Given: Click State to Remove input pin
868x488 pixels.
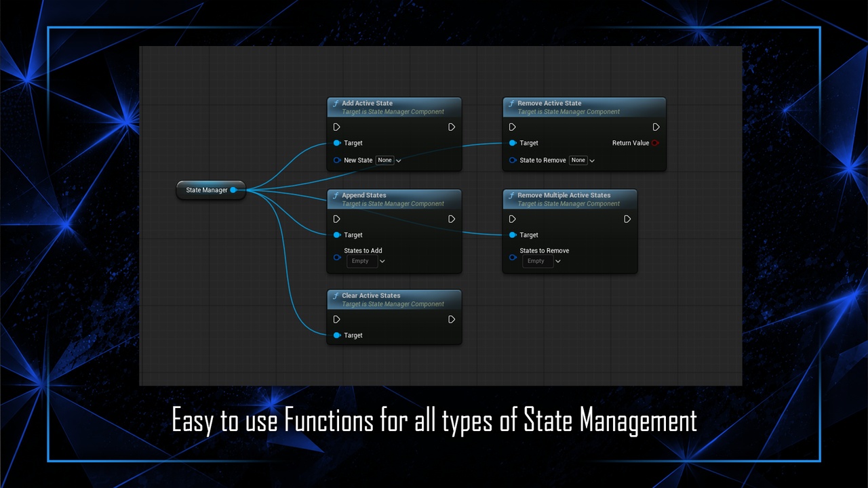Looking at the screenshot, I should [x=513, y=161].
